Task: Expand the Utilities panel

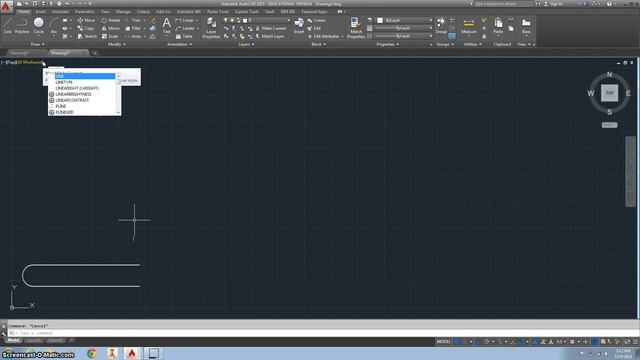Action: 472,44
